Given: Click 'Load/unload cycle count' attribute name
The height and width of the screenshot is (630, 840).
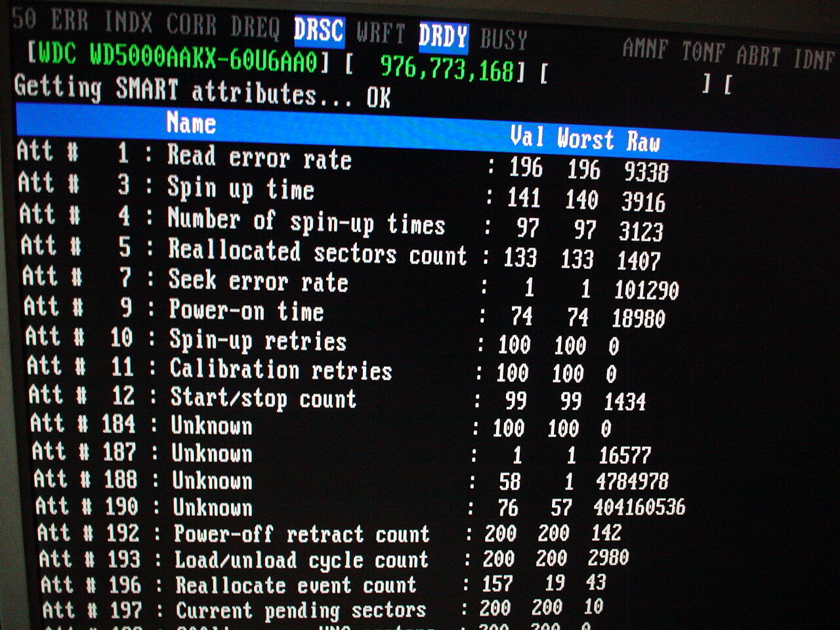Looking at the screenshot, I should click(302, 560).
